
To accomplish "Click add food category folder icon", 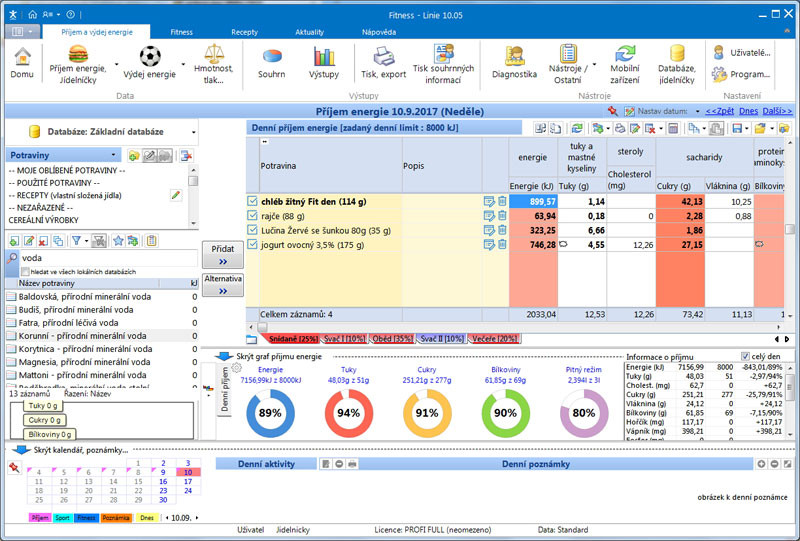I will pyautogui.click(x=134, y=156).
